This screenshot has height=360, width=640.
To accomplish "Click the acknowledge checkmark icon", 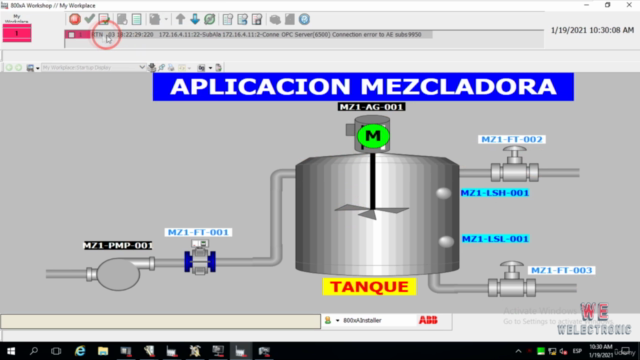I will click(x=89, y=19).
